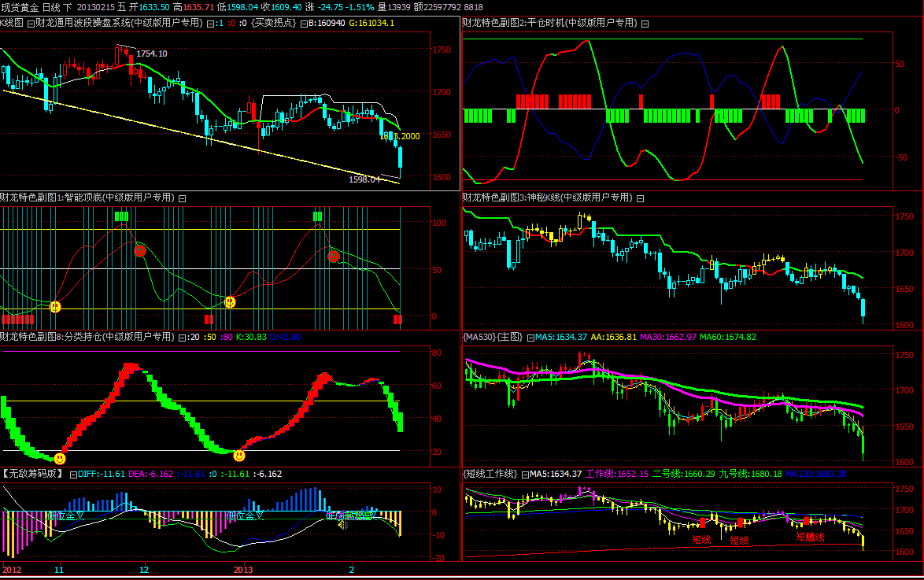Click the second smiley marker in 智能顶底 panel
Viewport: 924px width, 580px height.
click(230, 301)
